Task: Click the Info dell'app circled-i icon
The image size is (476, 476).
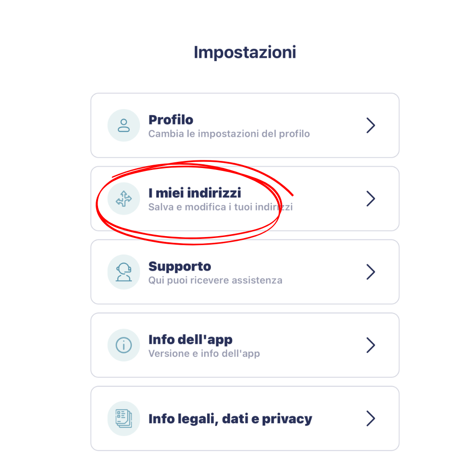Action: click(124, 345)
